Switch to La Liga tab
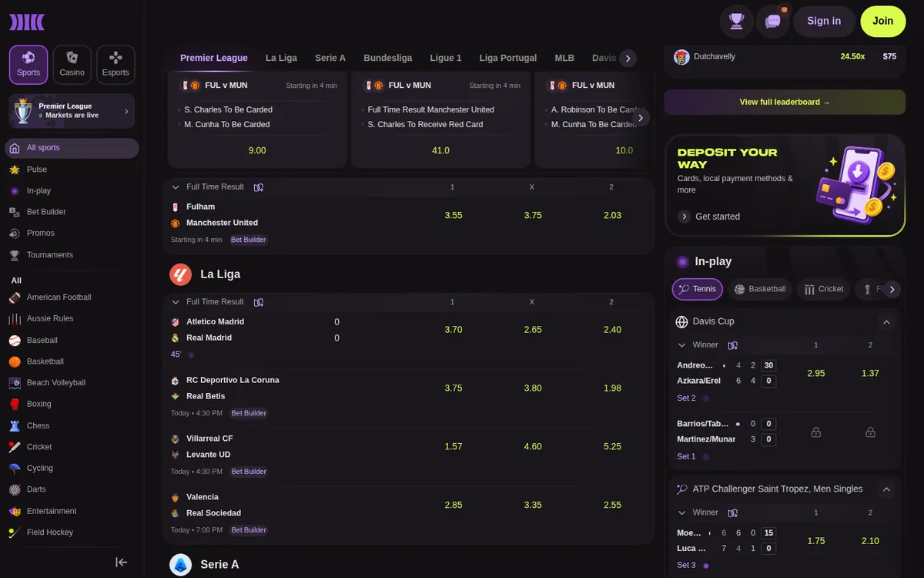 281,58
